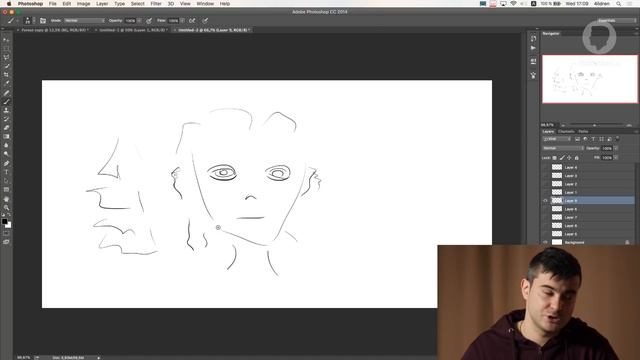
Task: Open the Window menu
Action: (205, 4)
